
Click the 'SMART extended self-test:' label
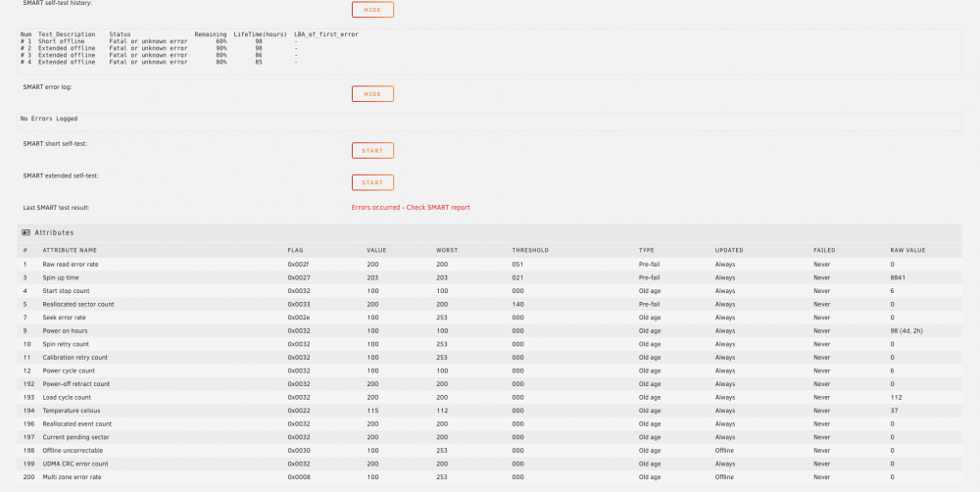pyautogui.click(x=61, y=175)
